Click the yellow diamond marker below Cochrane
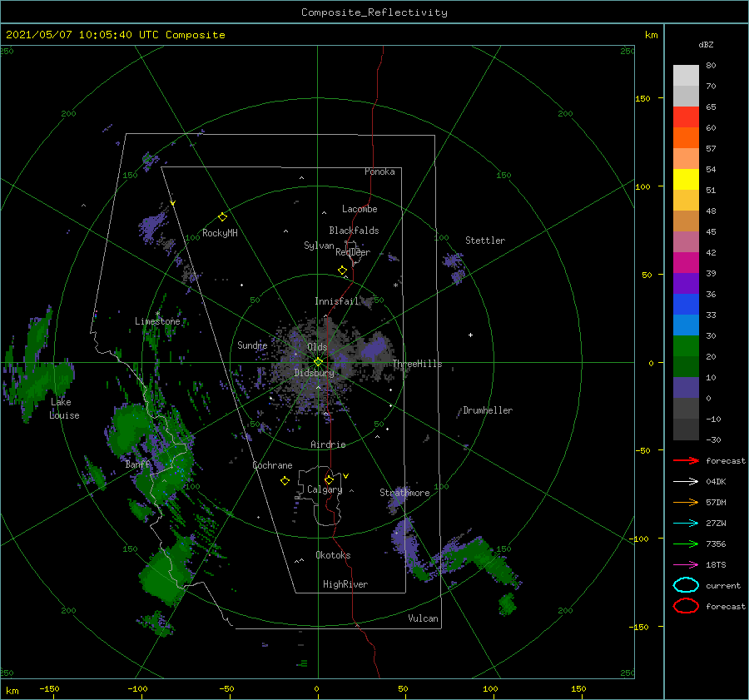 [285, 481]
